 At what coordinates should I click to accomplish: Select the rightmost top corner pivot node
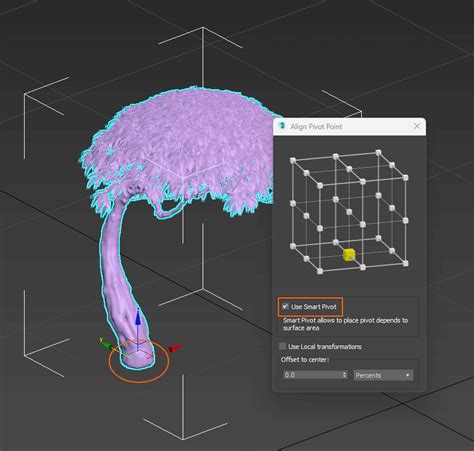405,178
